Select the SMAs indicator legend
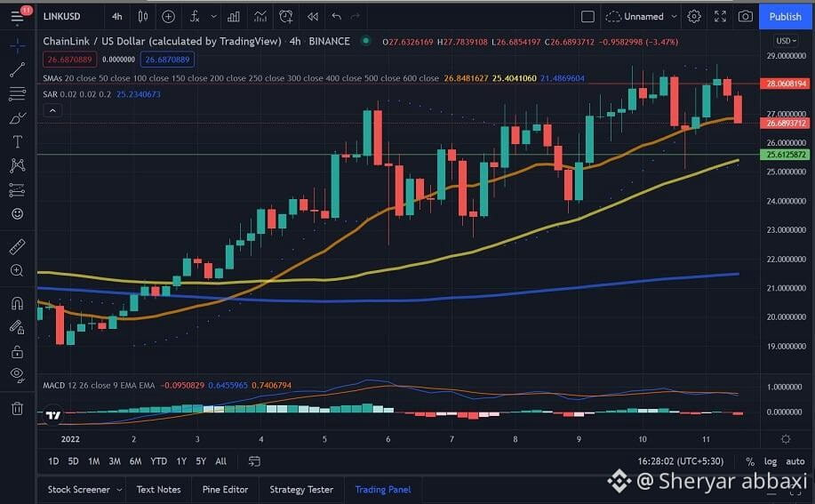The height and width of the screenshot is (504, 815). (x=241, y=78)
